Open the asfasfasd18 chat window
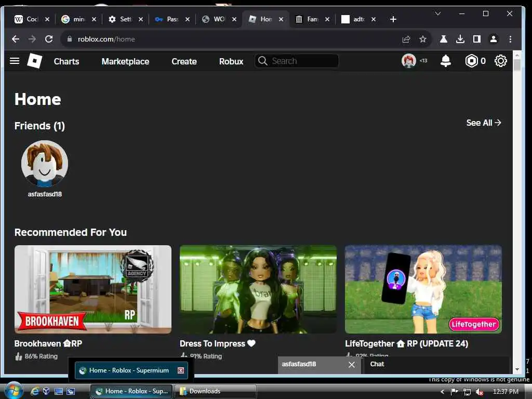Viewport: 532px width, 399px height. point(299,364)
